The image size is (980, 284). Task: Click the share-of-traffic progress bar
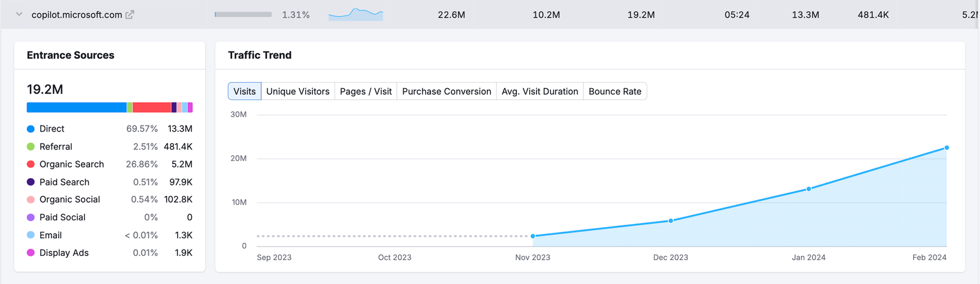point(243,15)
